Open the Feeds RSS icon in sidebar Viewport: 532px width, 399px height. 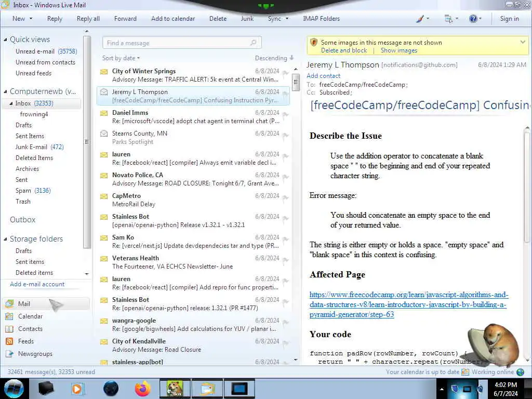pyautogui.click(x=9, y=341)
